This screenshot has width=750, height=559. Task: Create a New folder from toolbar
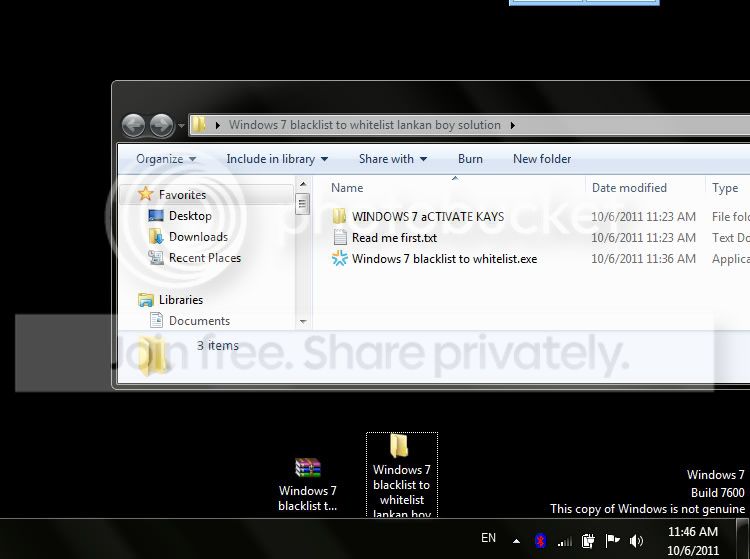tap(542, 159)
